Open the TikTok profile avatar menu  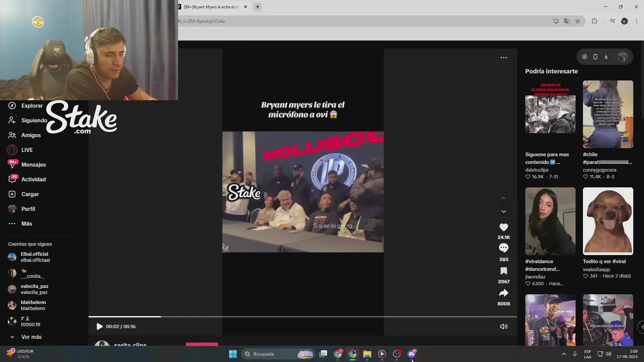click(622, 57)
